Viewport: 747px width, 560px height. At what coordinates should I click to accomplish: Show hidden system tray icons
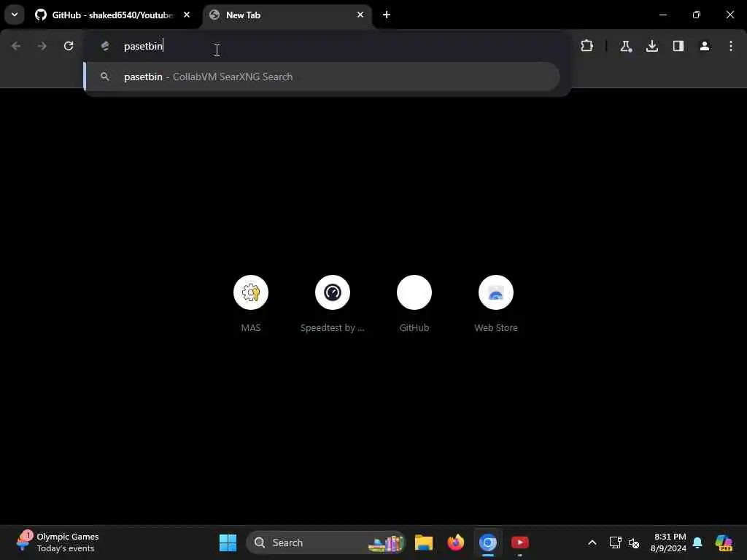click(x=592, y=542)
